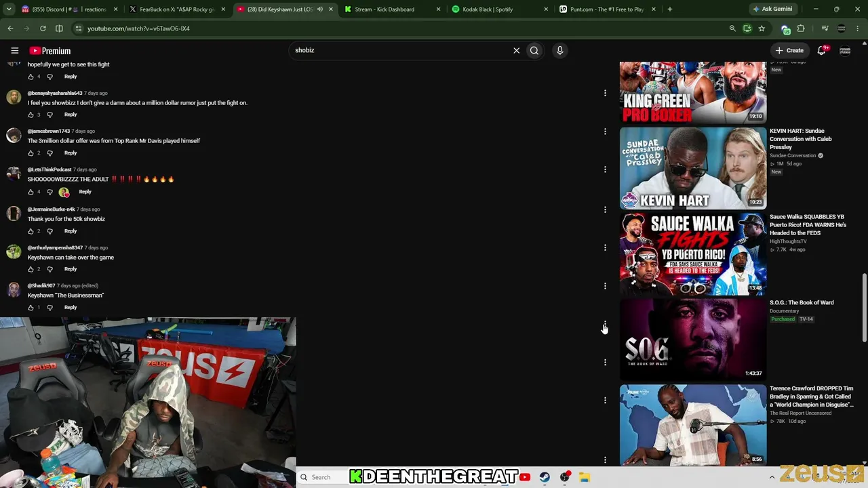868x488 pixels.
Task: Reply to the benayahyasharahla643 comment
Action: (71, 115)
